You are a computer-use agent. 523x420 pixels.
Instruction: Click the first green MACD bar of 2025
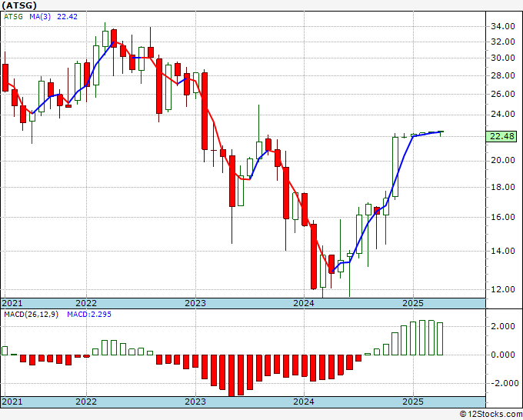pyautogui.click(x=413, y=338)
